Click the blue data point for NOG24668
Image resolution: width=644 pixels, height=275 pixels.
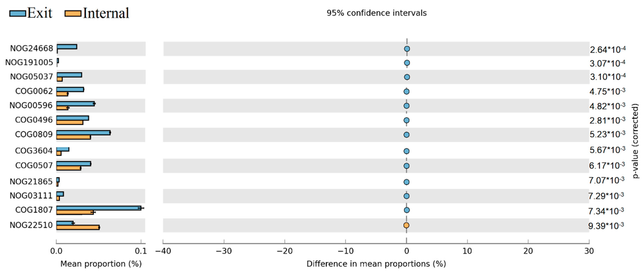pyautogui.click(x=407, y=49)
